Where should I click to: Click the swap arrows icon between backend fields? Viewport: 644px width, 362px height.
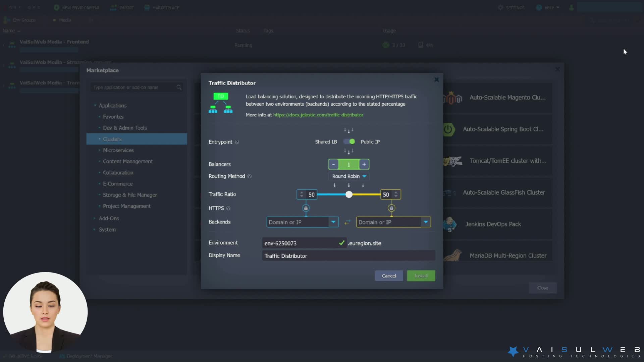click(347, 222)
